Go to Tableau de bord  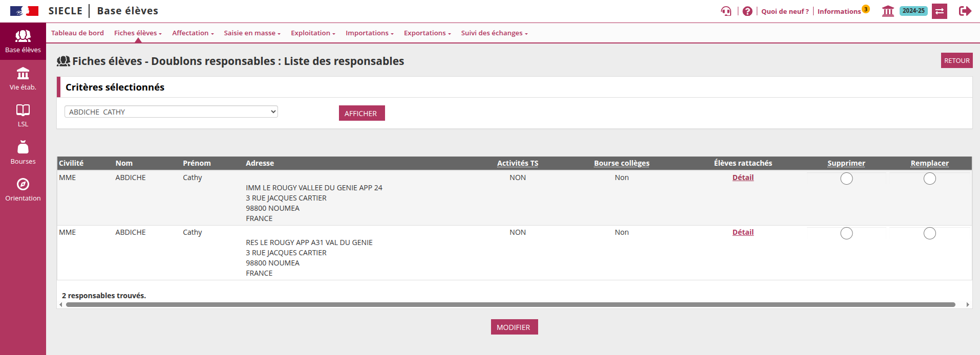click(77, 33)
